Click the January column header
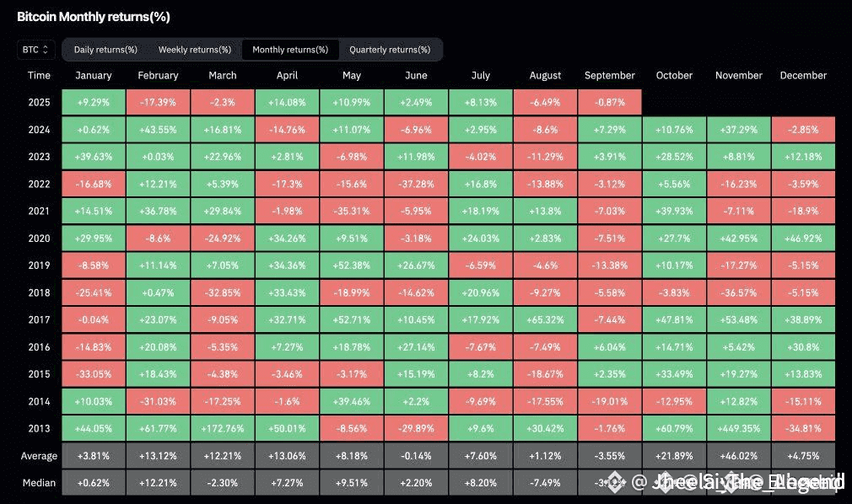 pyautogui.click(x=94, y=76)
